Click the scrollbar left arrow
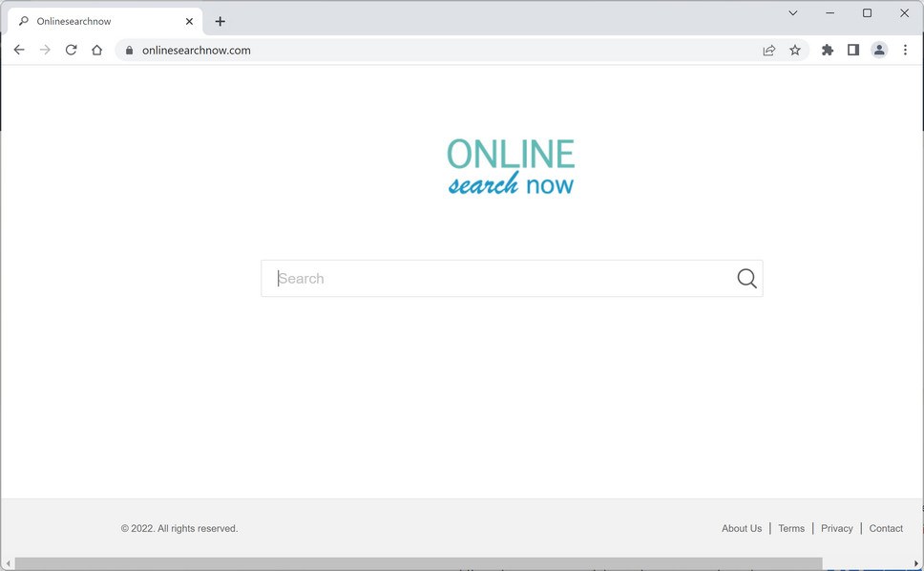 click(x=8, y=564)
